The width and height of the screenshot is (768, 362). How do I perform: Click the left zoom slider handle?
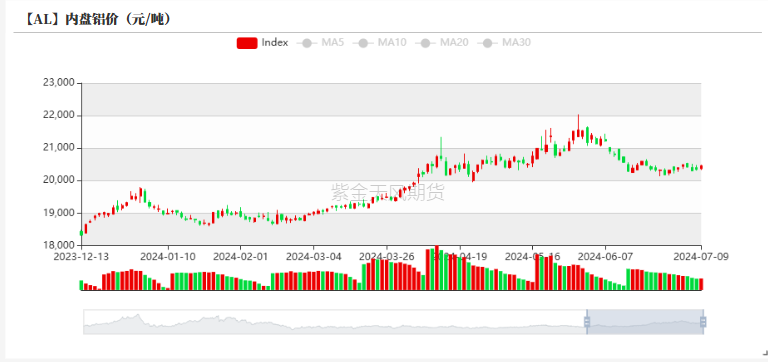coord(587,322)
